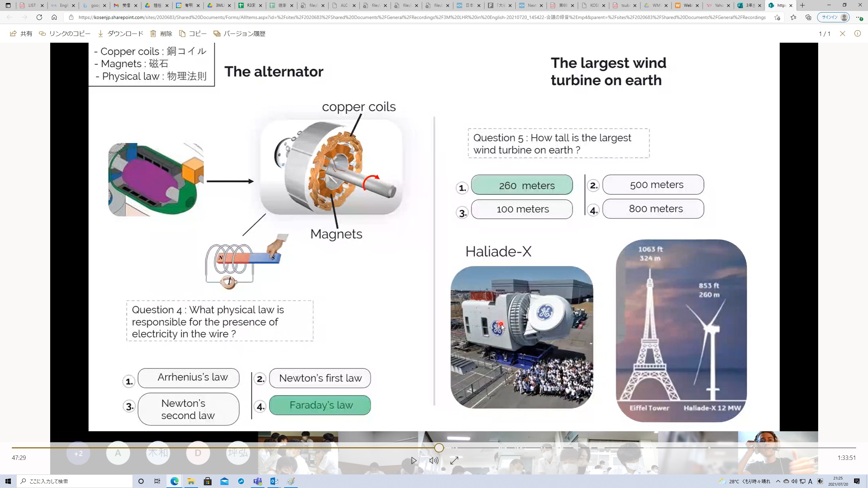Viewport: 868px width, 488px height.
Task: Open the Collections icon
Action: 808,17
